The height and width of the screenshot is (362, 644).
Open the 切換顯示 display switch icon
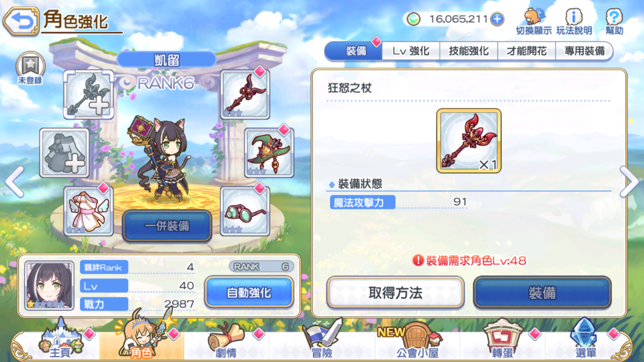click(534, 21)
